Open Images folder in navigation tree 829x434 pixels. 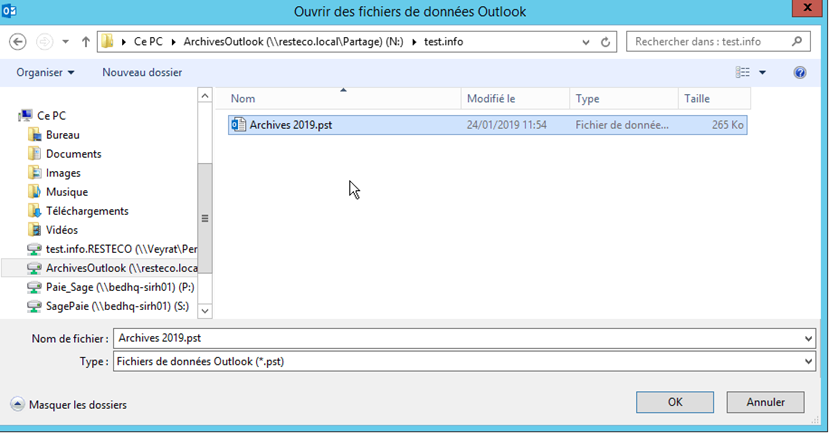[63, 173]
